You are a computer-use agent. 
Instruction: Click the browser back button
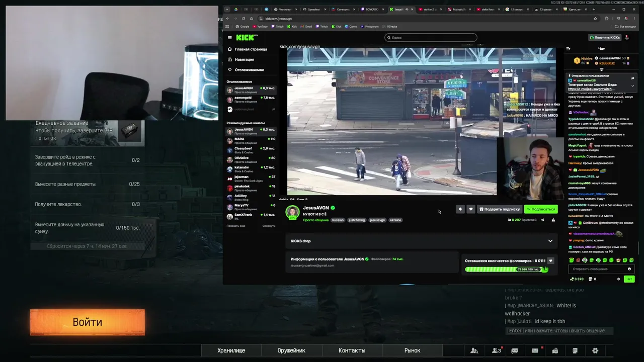[x=227, y=19]
